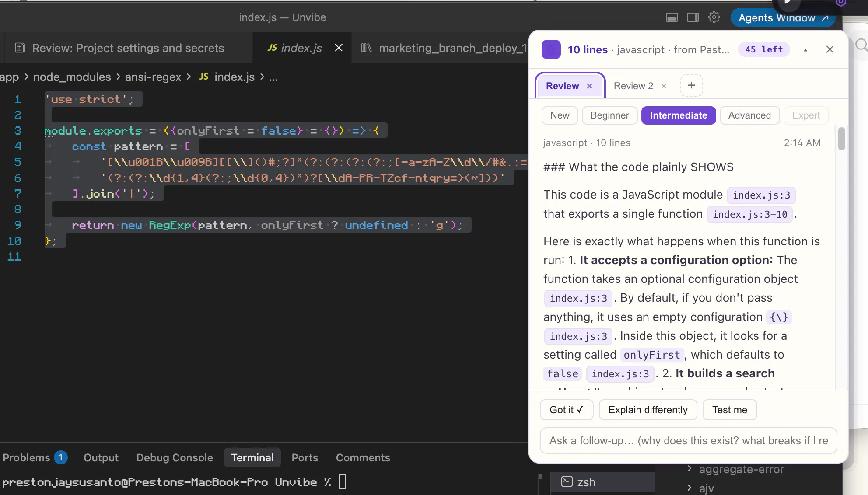Select the Review tab in panel
868x495 pixels.
click(x=563, y=86)
